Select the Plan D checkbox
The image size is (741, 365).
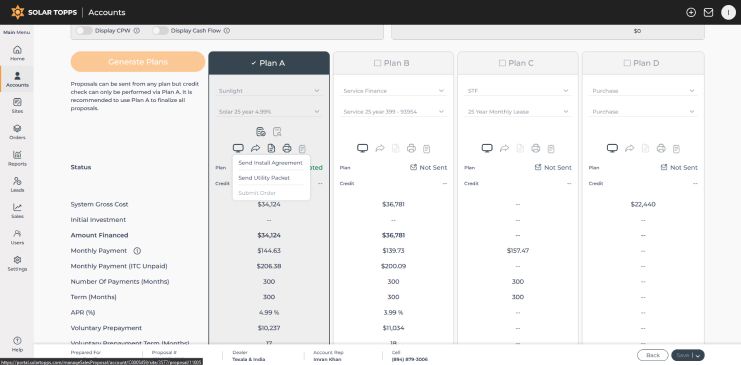(x=627, y=63)
